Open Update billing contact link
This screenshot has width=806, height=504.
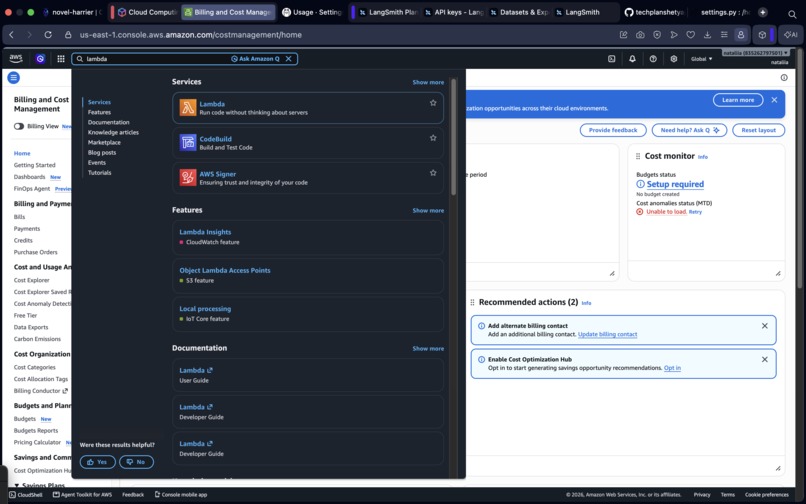pos(608,334)
